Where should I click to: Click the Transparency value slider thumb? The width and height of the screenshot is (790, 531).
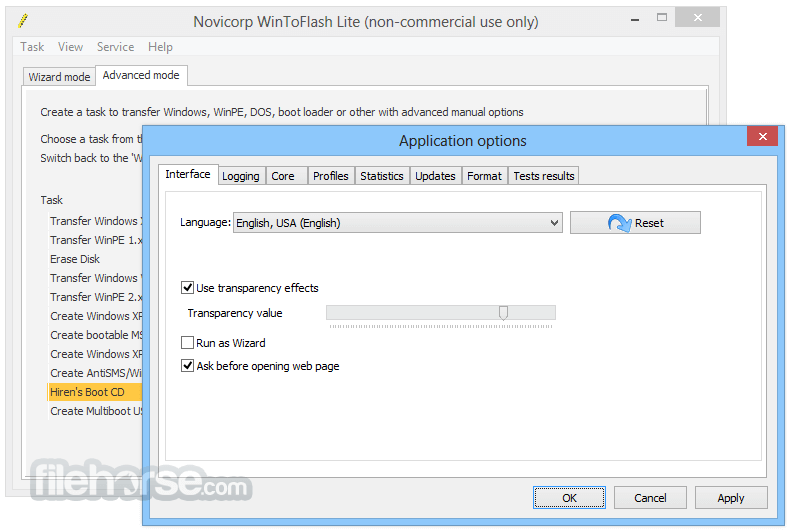pos(503,313)
